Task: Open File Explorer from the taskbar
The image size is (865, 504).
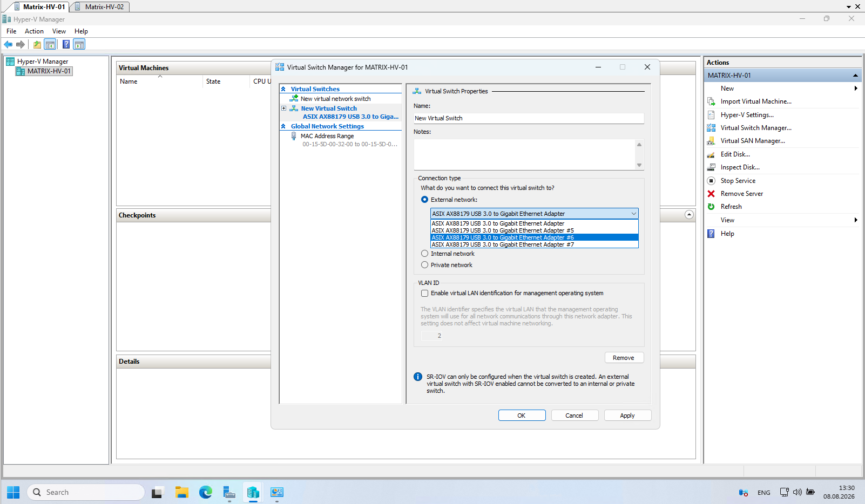Action: point(181,492)
